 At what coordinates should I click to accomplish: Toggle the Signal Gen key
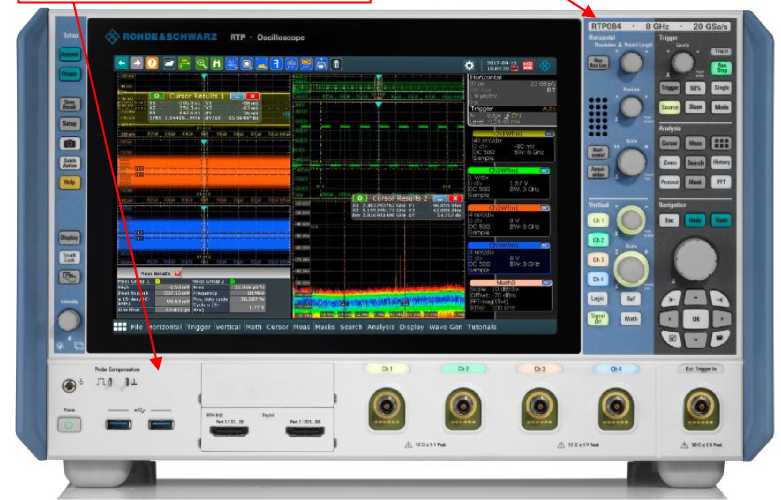598,318
